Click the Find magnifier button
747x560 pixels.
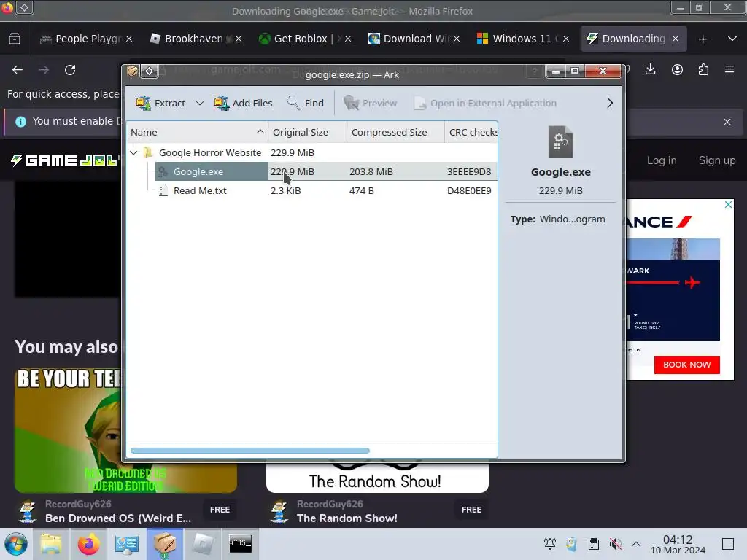(x=306, y=103)
